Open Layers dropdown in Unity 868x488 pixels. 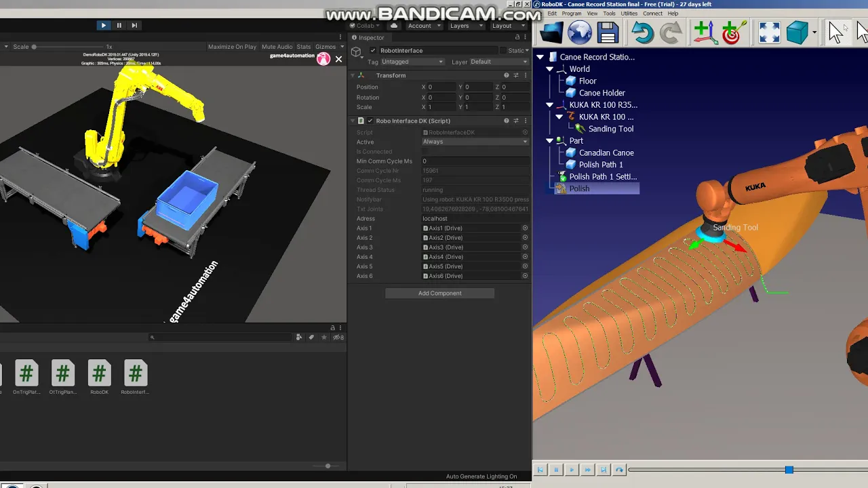coord(465,26)
